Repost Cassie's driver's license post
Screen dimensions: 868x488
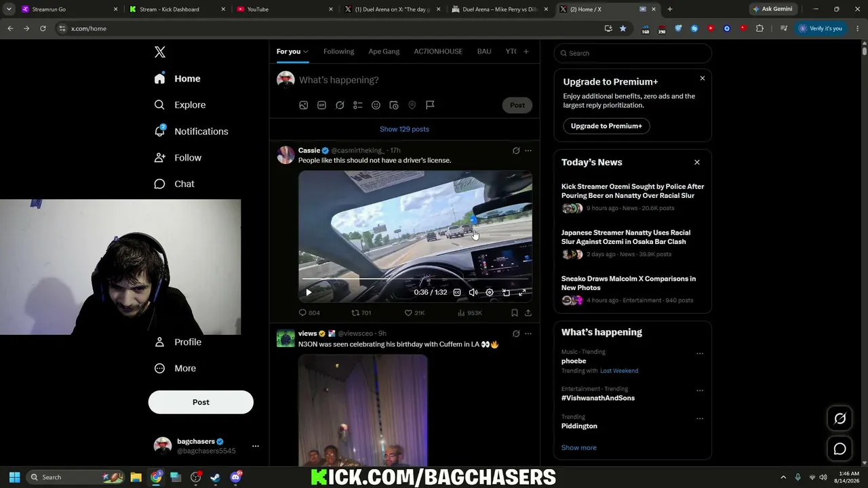[x=361, y=312]
